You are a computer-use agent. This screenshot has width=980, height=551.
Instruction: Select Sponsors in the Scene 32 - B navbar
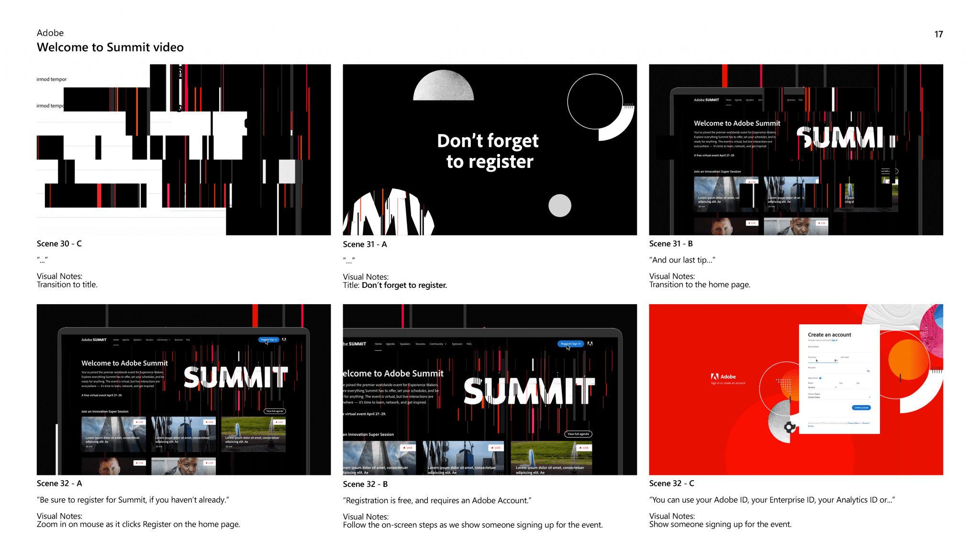coord(457,344)
